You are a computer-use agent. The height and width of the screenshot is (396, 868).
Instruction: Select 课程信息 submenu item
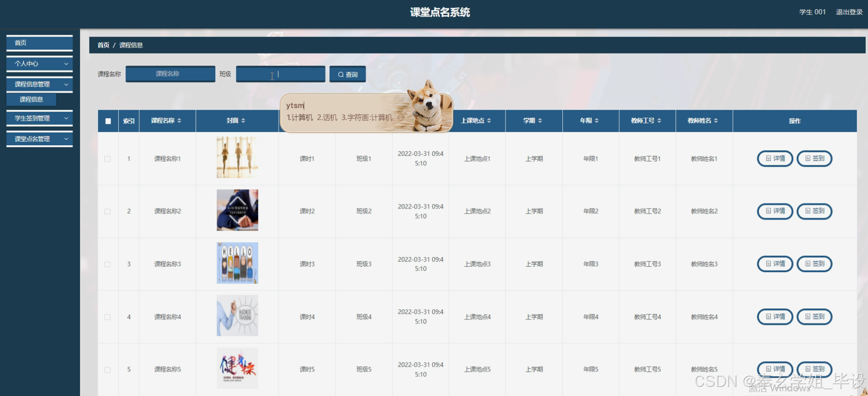(31, 99)
